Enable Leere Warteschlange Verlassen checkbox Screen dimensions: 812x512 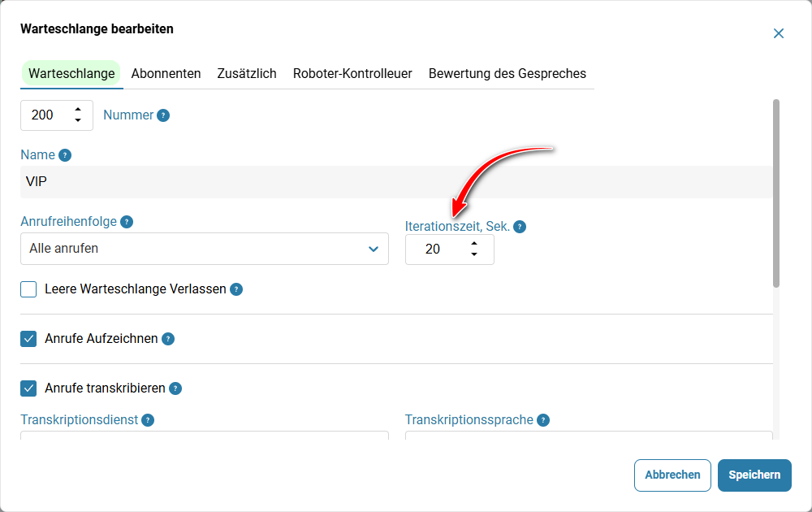click(28, 289)
